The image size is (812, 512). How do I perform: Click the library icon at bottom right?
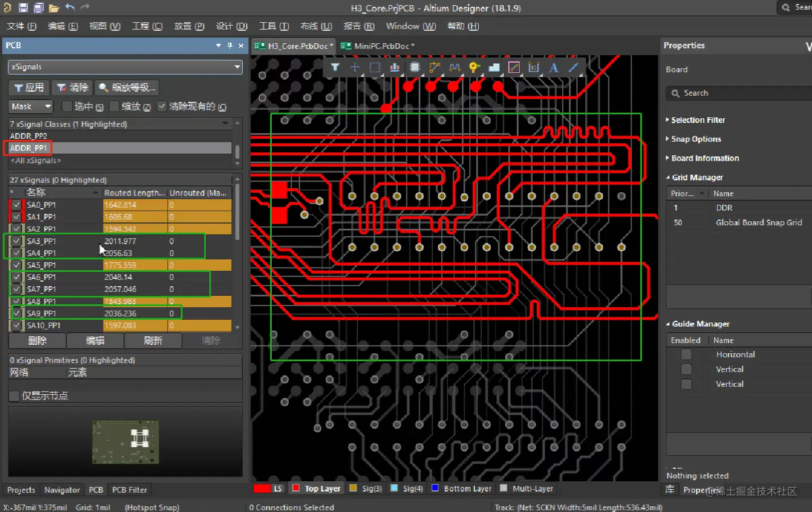pyautogui.click(x=670, y=490)
